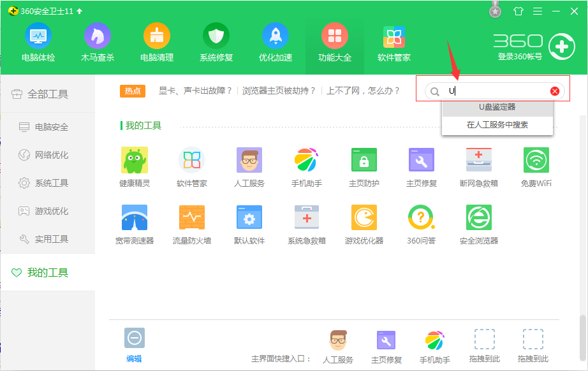This screenshot has width=588, height=371.
Task: Launch 健康精灵 tool
Action: [x=135, y=167]
